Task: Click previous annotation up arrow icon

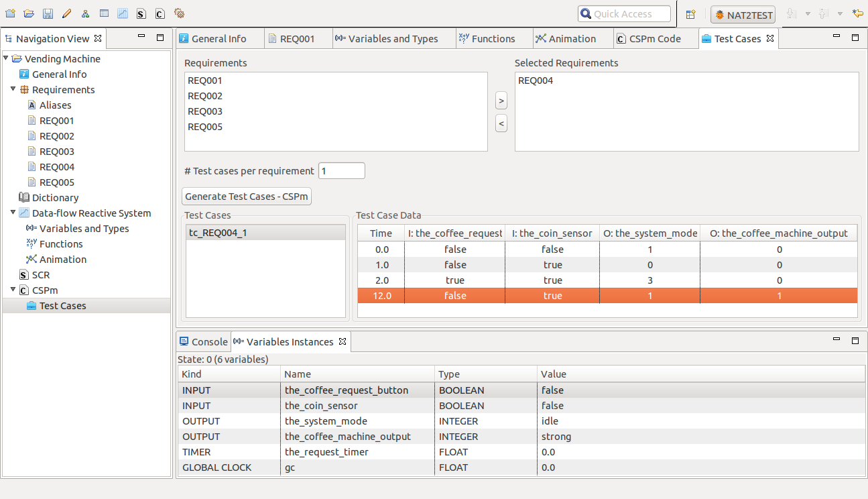Action: [x=824, y=13]
